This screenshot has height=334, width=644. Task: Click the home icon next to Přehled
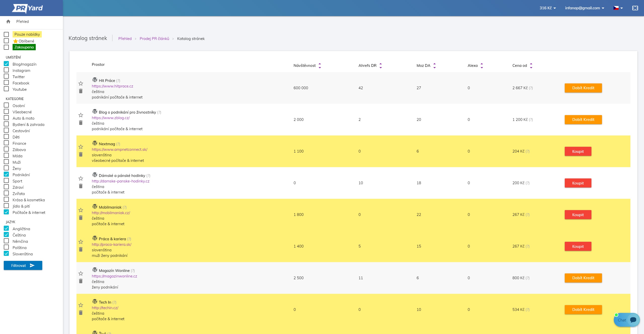pos(8,22)
